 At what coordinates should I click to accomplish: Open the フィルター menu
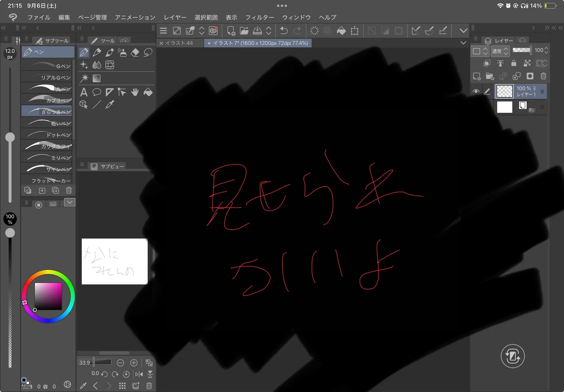click(260, 17)
